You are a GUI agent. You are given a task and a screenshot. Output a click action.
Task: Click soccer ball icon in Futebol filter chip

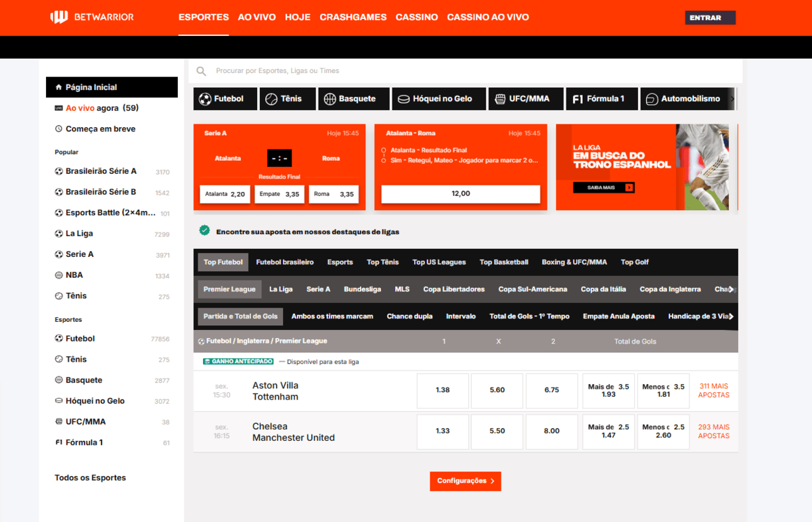(x=205, y=99)
